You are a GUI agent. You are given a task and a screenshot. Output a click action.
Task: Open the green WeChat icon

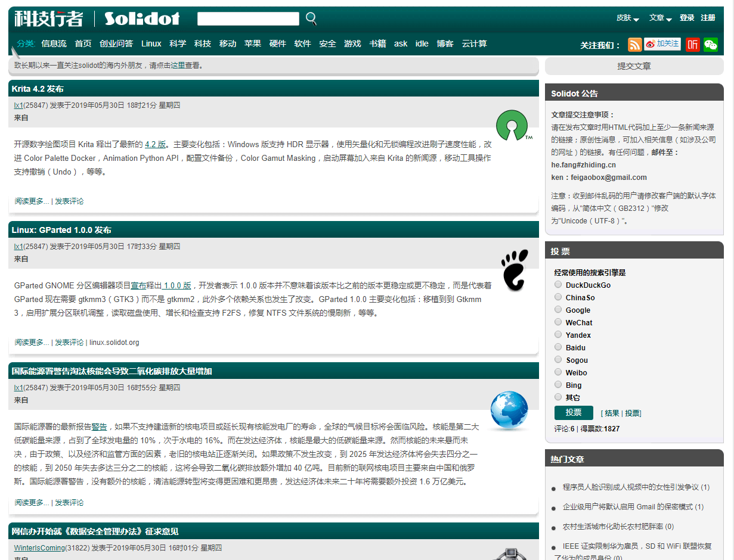tap(710, 45)
